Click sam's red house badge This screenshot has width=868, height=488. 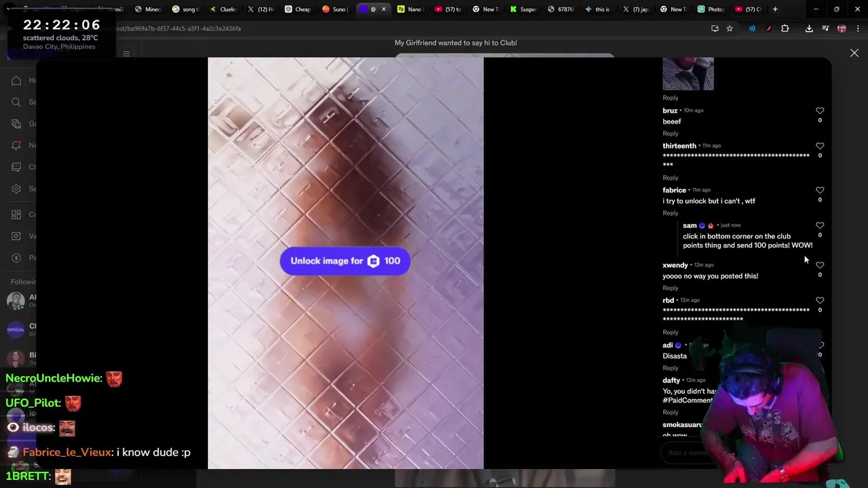pyautogui.click(x=711, y=226)
